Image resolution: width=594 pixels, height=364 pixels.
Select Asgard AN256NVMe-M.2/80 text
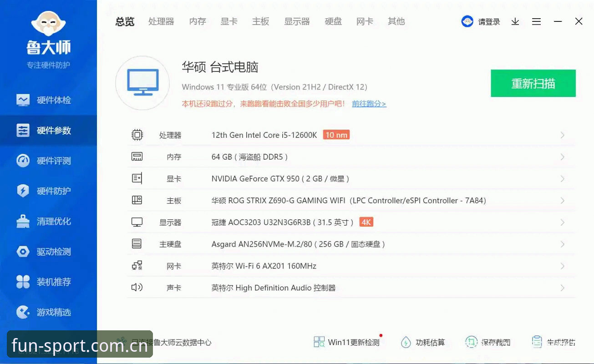(x=262, y=244)
